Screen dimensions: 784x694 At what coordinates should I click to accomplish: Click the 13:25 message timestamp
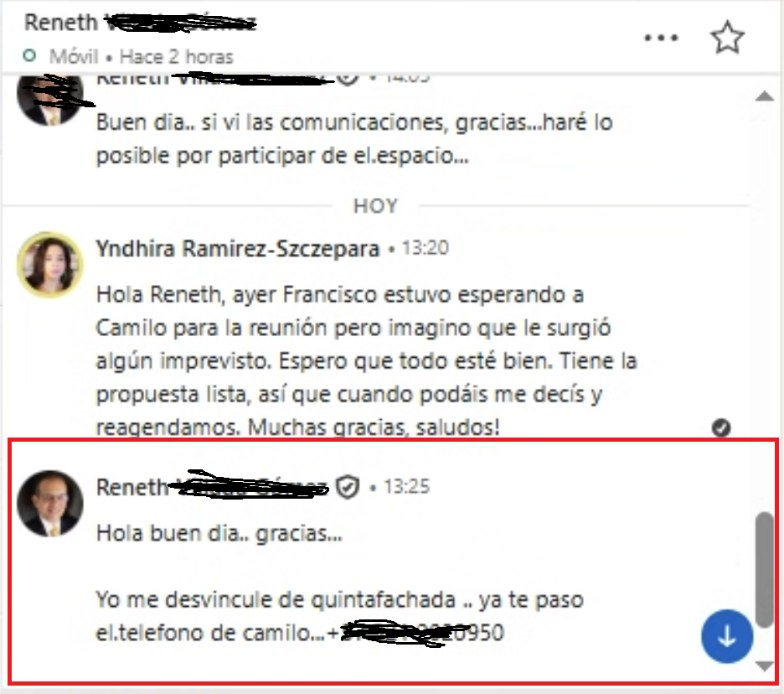click(406, 486)
